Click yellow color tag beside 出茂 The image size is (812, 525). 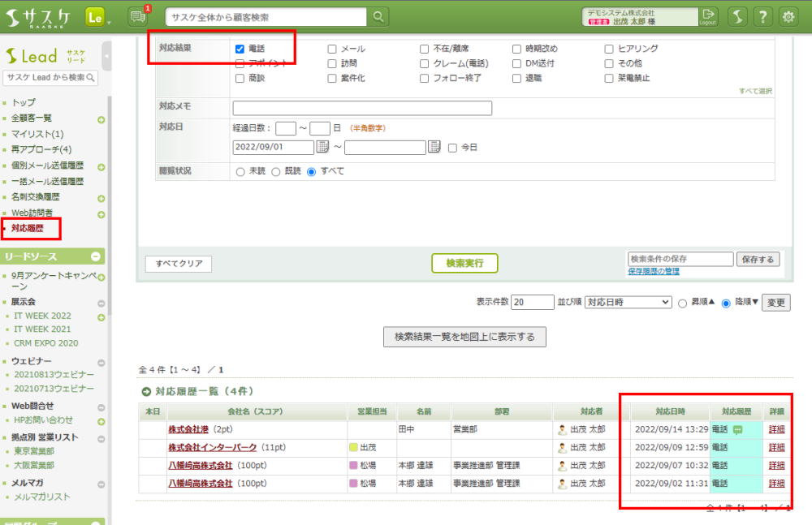353,447
